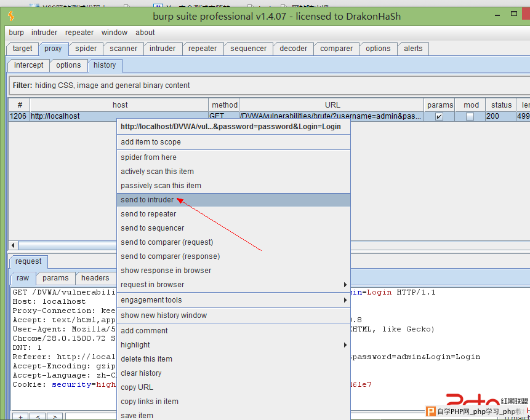Sort by the params column header
The image size is (530, 420).
click(440, 105)
